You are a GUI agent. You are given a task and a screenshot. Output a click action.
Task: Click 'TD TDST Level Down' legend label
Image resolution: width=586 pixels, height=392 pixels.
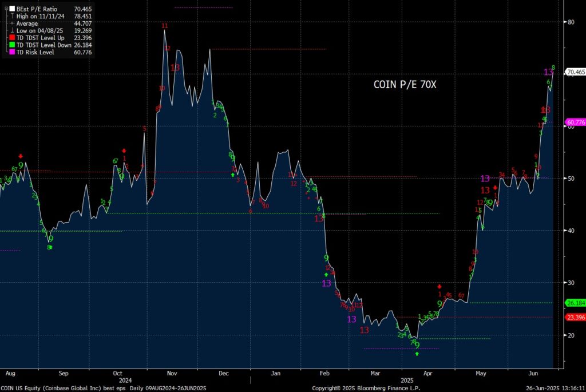[43, 45]
